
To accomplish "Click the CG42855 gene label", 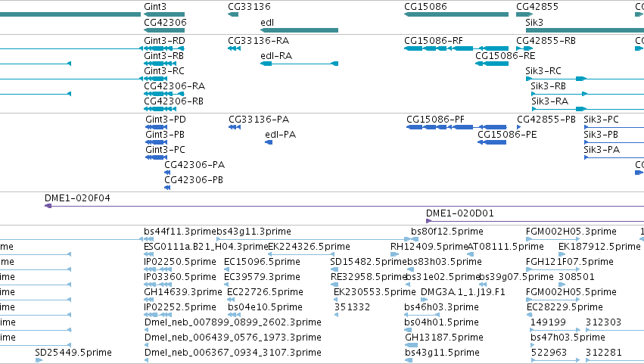I will pyautogui.click(x=537, y=7).
